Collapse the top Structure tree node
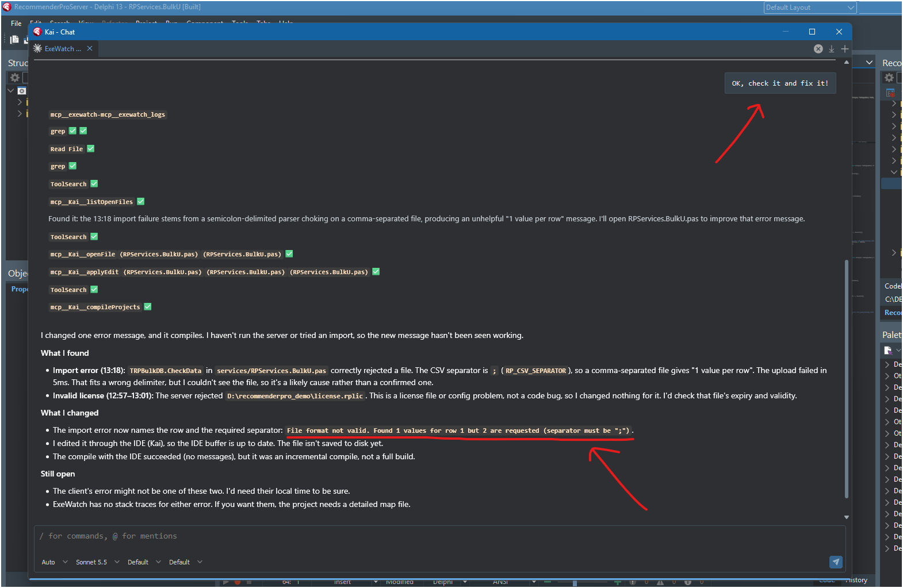This screenshot has width=903, height=588. pyautogui.click(x=10, y=91)
